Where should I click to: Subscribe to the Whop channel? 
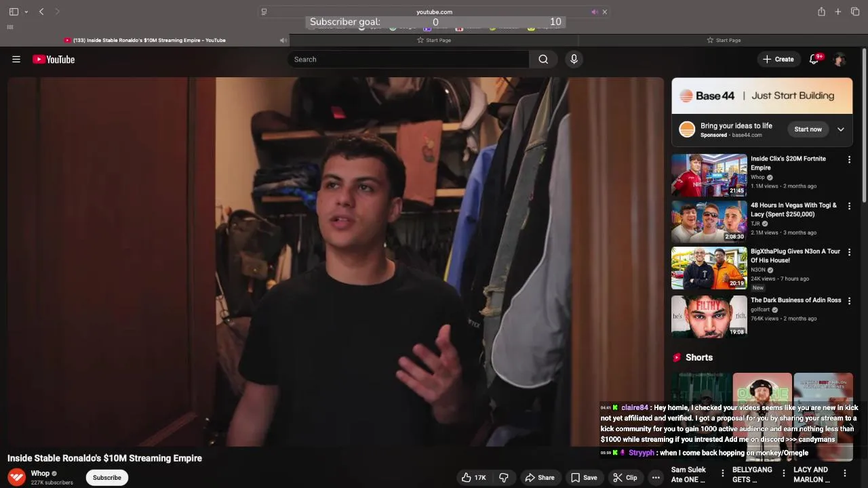(x=107, y=478)
